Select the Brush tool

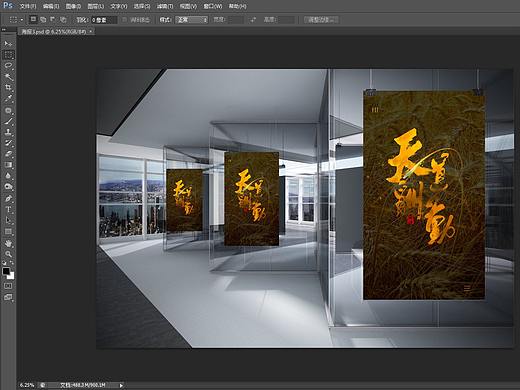tap(8, 121)
